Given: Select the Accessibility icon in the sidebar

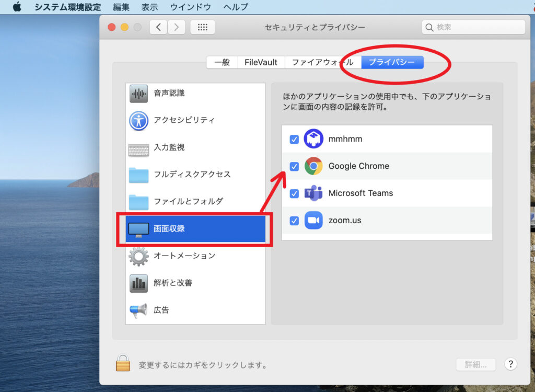Looking at the screenshot, I should tap(138, 120).
